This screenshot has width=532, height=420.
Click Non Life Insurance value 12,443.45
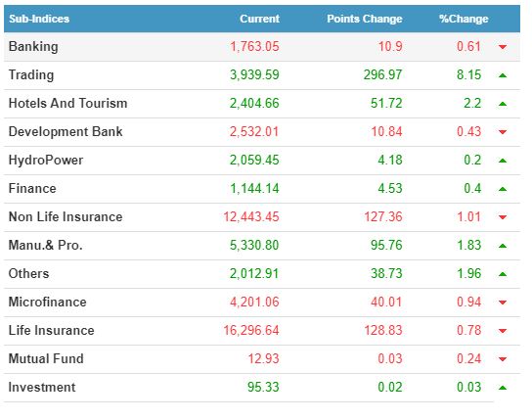point(251,217)
